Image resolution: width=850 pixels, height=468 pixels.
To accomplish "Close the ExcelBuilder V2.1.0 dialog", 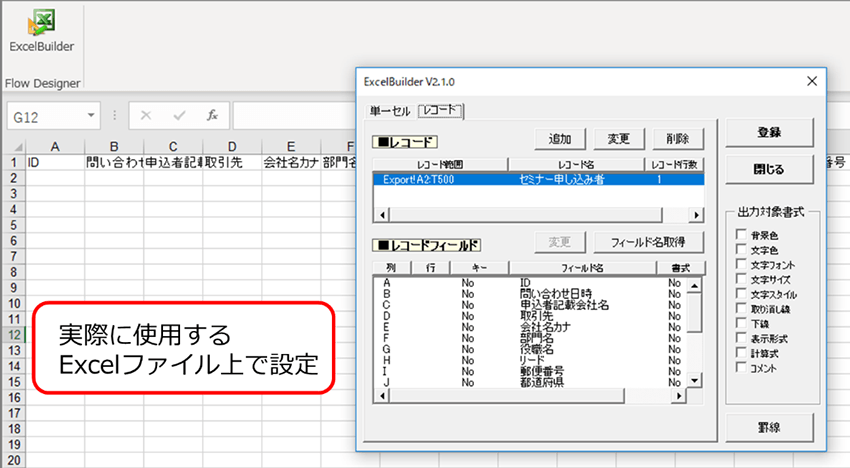I will coord(812,81).
